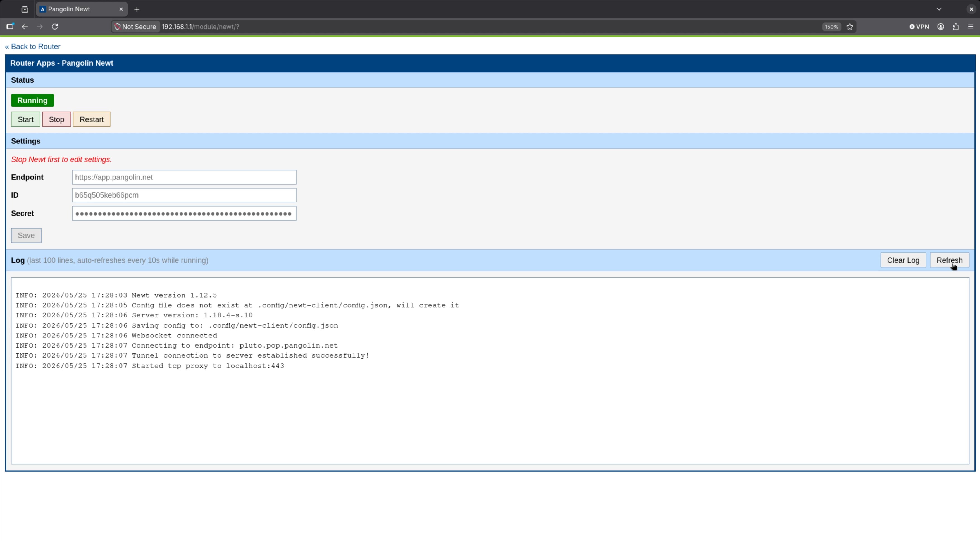Image resolution: width=980 pixels, height=541 pixels.
Task: Click the 'Tunnel connection to server established' log line
Action: pyautogui.click(x=192, y=355)
